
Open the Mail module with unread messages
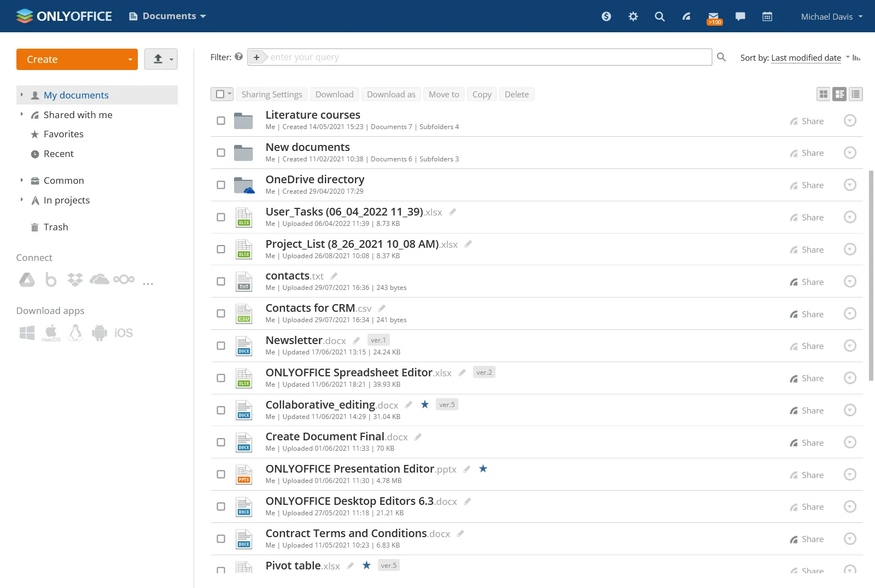[x=714, y=16]
